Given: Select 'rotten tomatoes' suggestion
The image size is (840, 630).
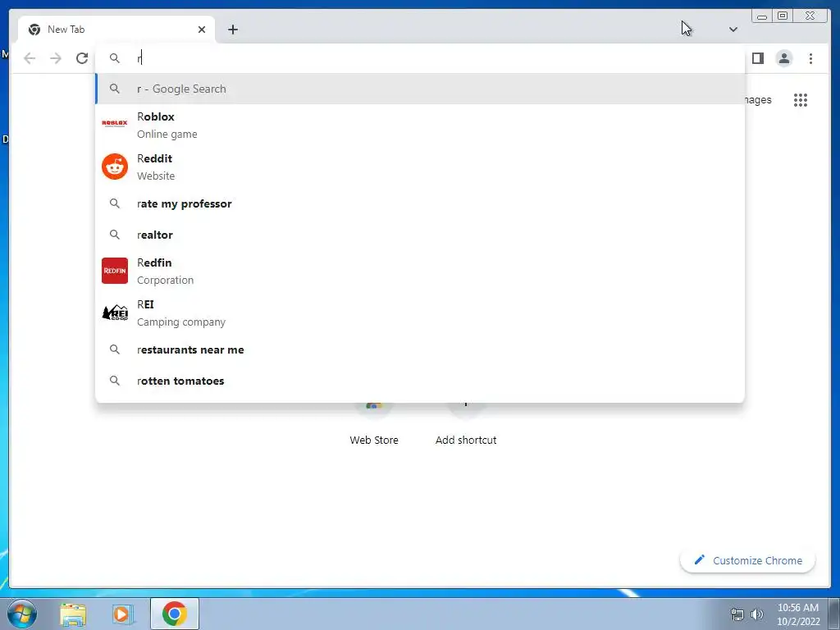Looking at the screenshot, I should [x=420, y=381].
